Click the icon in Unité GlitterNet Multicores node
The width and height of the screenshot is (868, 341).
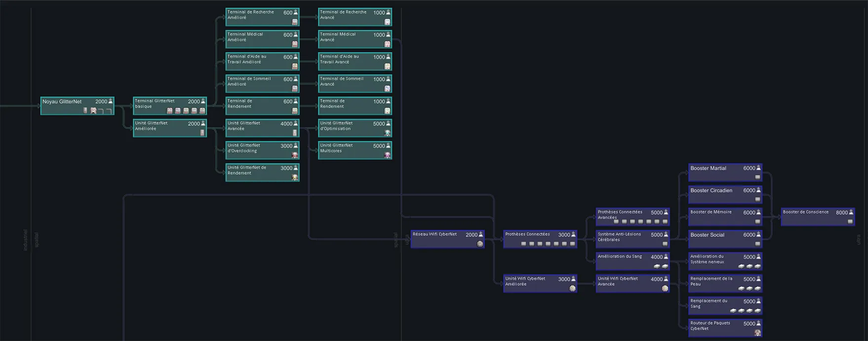[387, 155]
